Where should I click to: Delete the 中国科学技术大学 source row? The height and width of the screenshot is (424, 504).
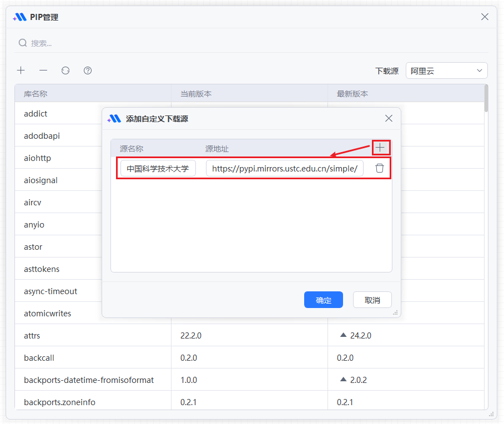(x=380, y=168)
